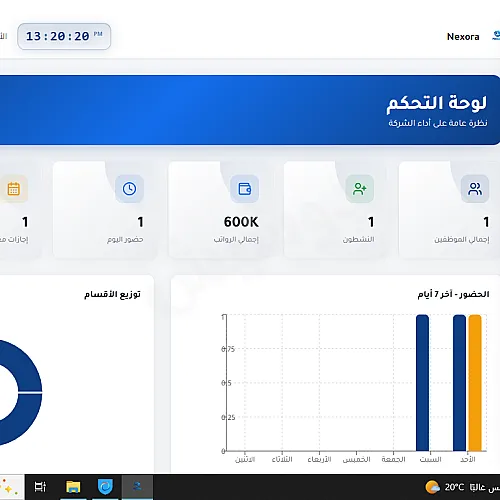
Task: Open Edge browser in the taskbar
Action: tap(105, 487)
